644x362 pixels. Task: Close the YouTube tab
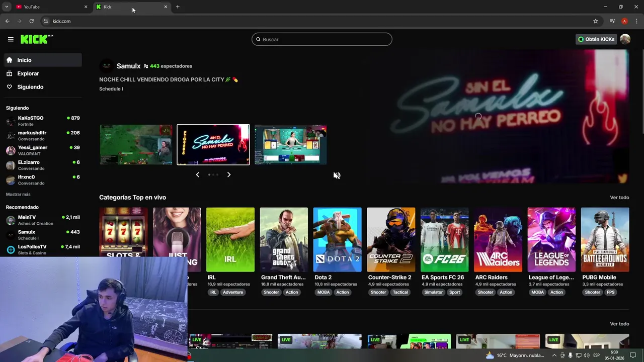point(86,7)
